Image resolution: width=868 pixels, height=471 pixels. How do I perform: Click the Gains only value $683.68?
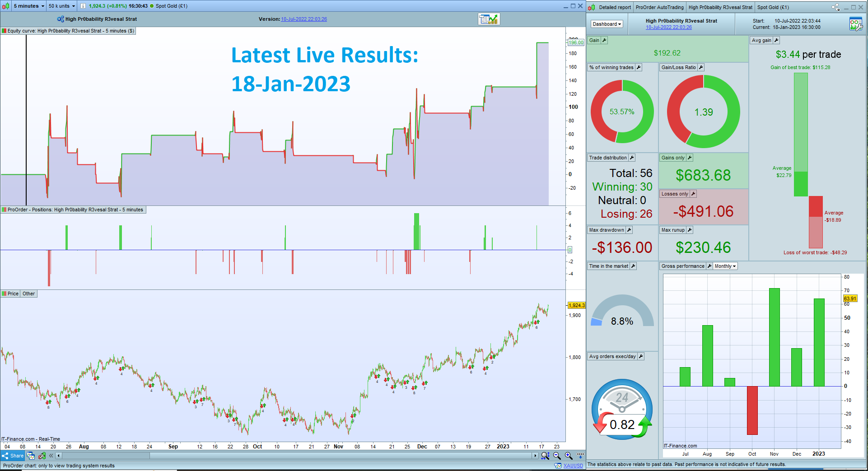coord(703,175)
